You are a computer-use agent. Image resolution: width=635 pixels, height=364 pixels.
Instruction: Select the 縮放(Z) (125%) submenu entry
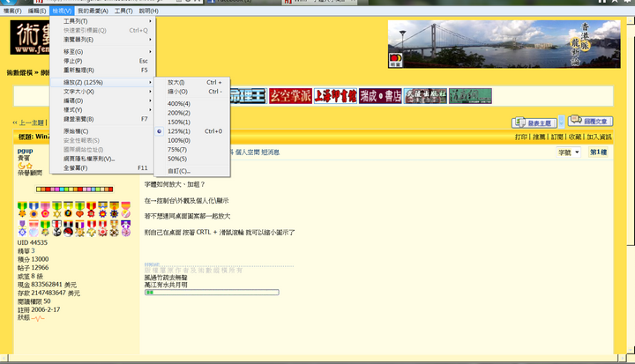tap(102, 82)
